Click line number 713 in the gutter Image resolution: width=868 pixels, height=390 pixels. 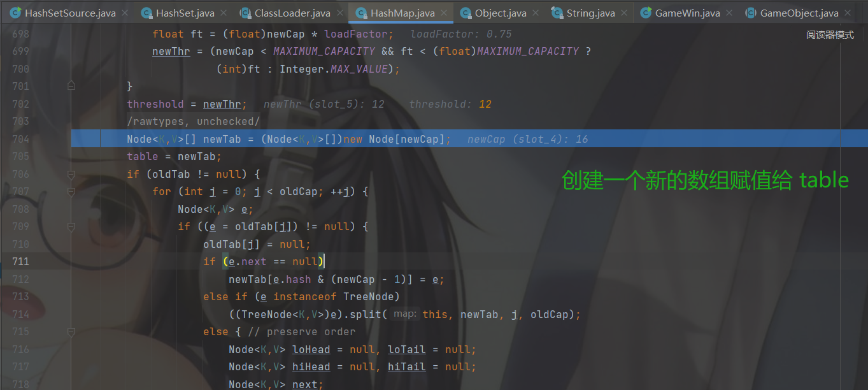coord(21,296)
